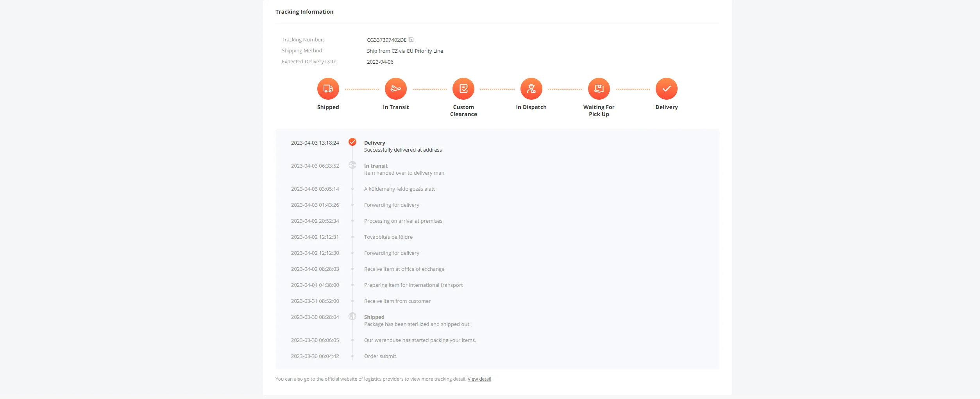Click tracking number CG337397402DE text

tap(386, 40)
